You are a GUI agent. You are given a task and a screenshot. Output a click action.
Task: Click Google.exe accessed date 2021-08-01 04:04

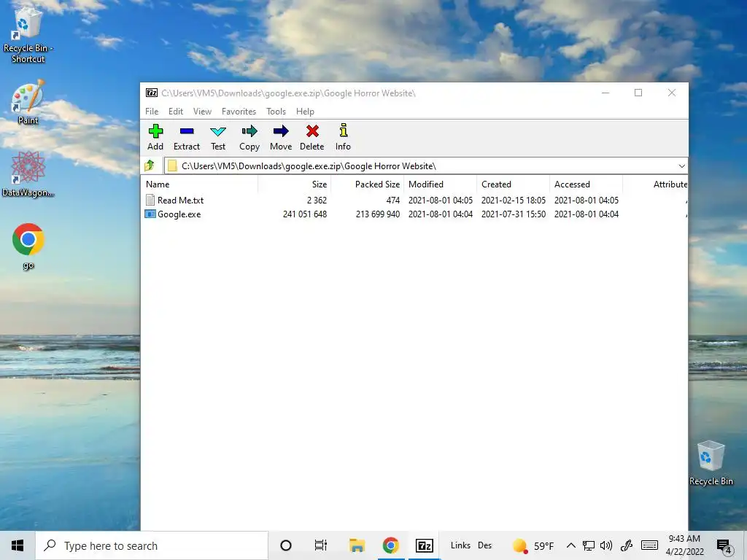point(587,214)
